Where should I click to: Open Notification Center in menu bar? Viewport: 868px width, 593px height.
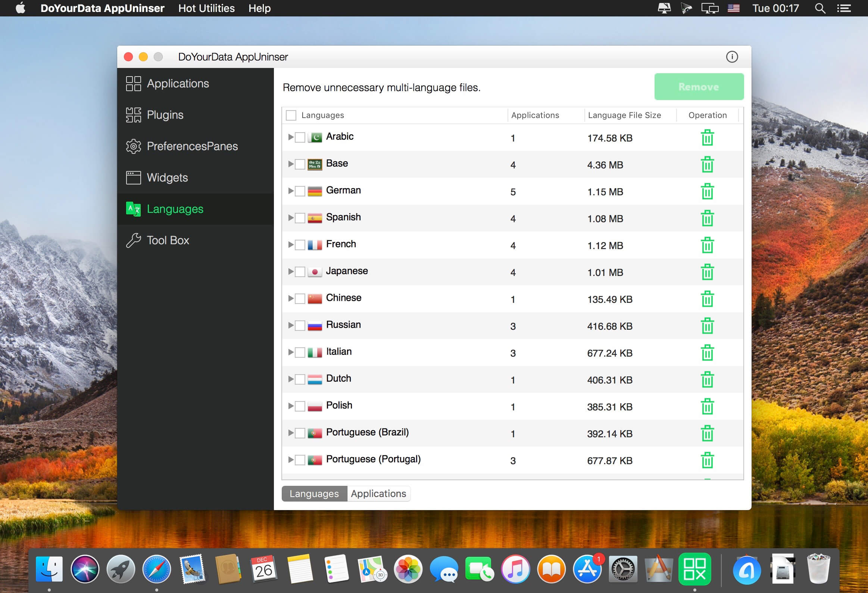(x=844, y=8)
